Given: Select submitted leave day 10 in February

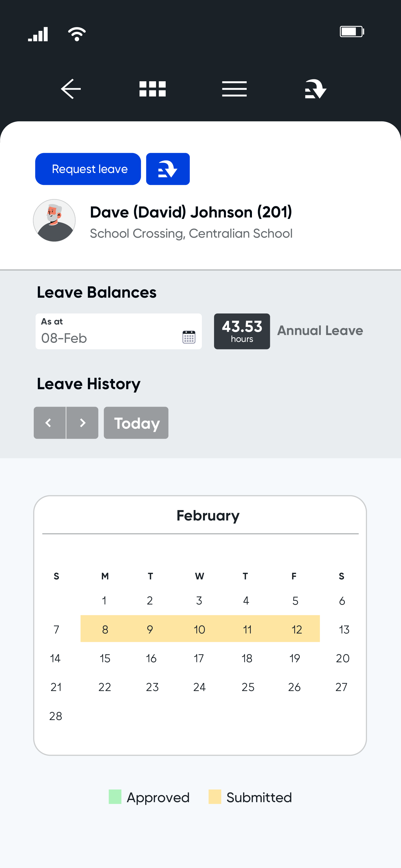Looking at the screenshot, I should tap(199, 629).
